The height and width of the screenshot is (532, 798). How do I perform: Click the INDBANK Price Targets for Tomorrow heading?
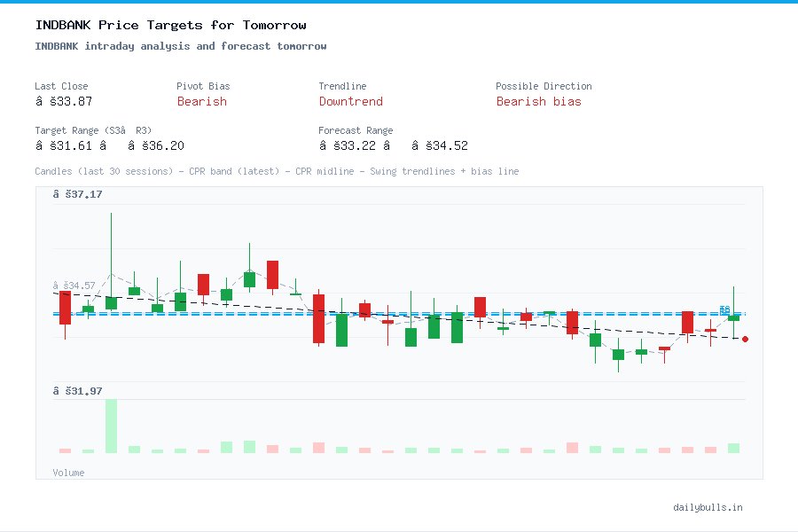tap(170, 25)
